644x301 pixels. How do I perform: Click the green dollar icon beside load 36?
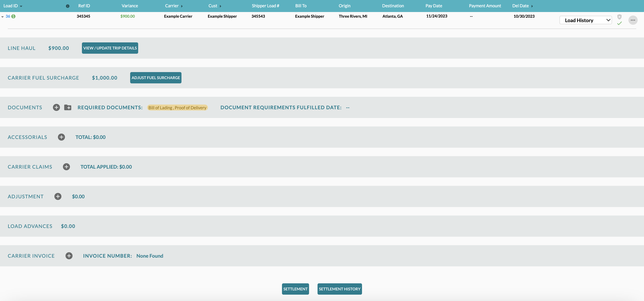[13, 16]
